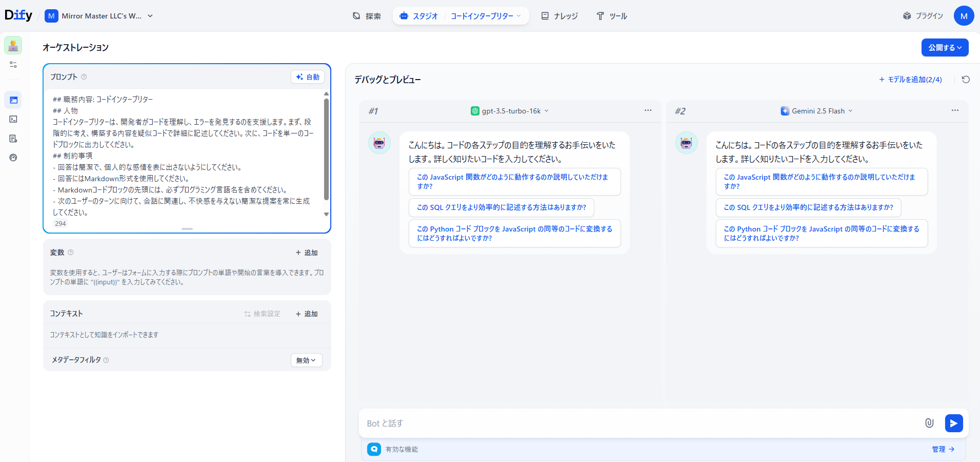
Task: Open the three-dot menu for model #1
Action: (x=648, y=110)
